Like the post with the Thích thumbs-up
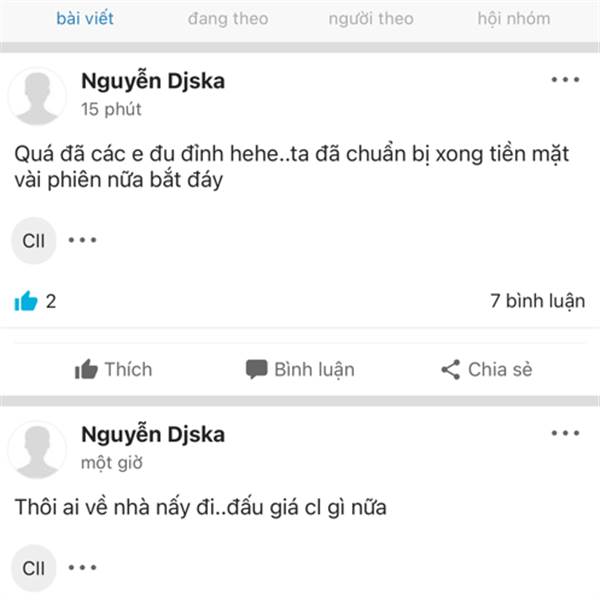This screenshot has height=600, width=600. coord(113,369)
